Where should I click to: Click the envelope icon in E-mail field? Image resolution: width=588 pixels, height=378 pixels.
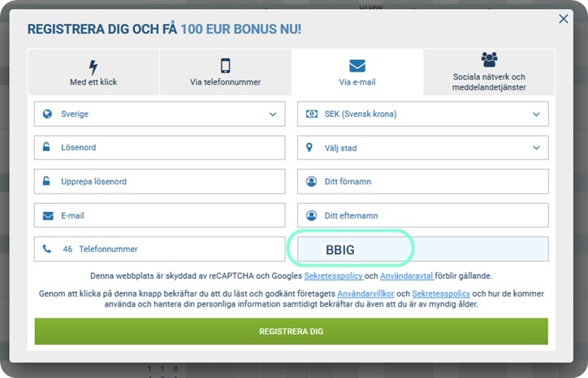pos(48,216)
